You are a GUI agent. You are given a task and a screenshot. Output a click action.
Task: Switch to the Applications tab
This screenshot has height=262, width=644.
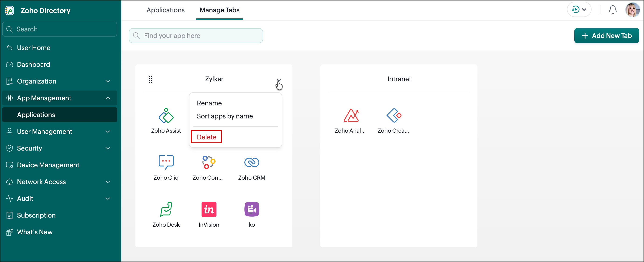click(165, 10)
